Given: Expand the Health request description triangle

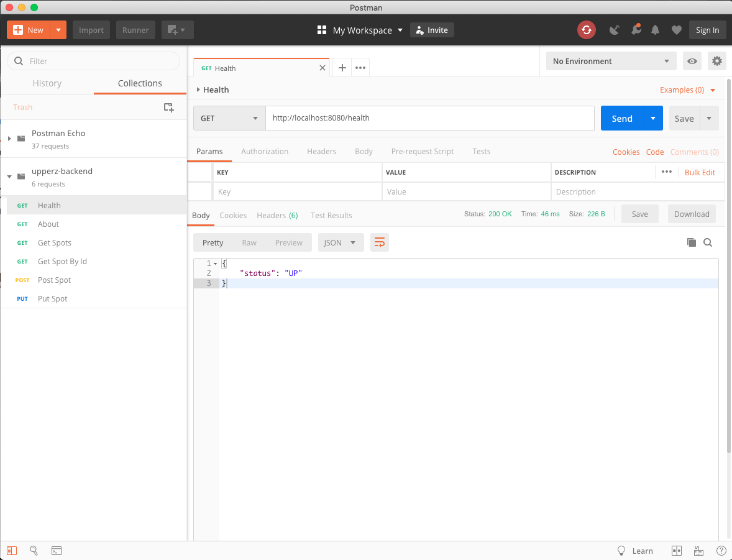Looking at the screenshot, I should click(198, 90).
